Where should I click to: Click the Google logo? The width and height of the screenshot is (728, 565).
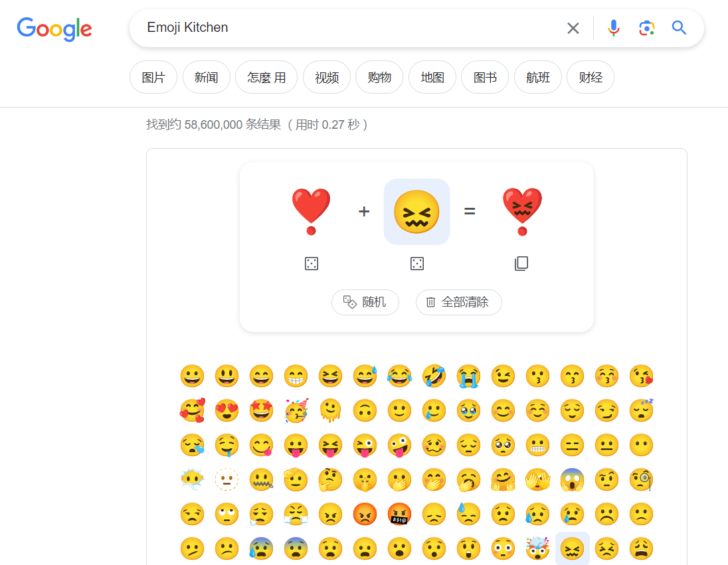(x=54, y=29)
